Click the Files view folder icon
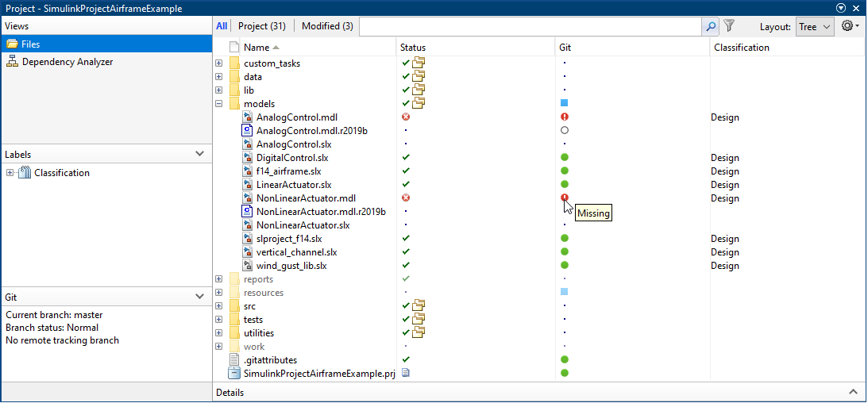 (12, 44)
